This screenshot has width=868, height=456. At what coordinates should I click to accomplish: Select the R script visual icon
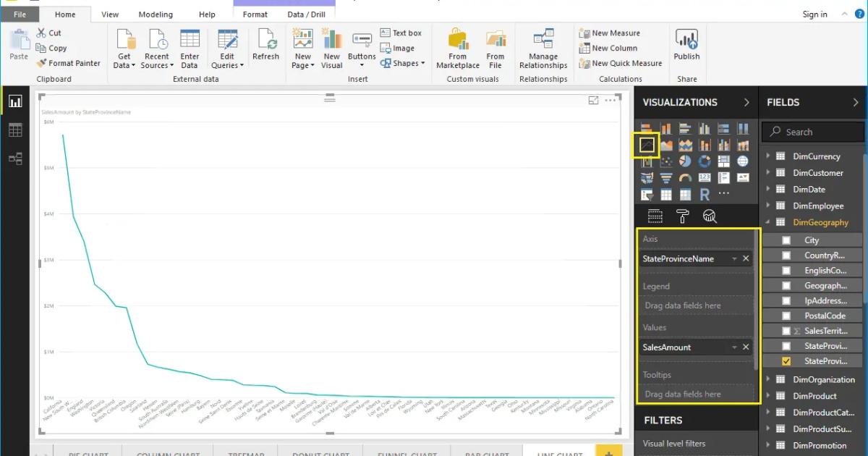coord(705,194)
